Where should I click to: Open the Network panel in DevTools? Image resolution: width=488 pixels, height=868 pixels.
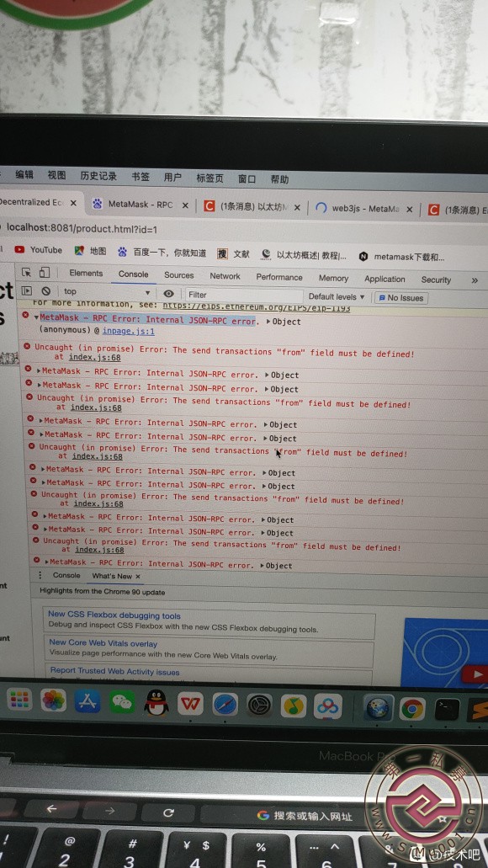tap(225, 276)
